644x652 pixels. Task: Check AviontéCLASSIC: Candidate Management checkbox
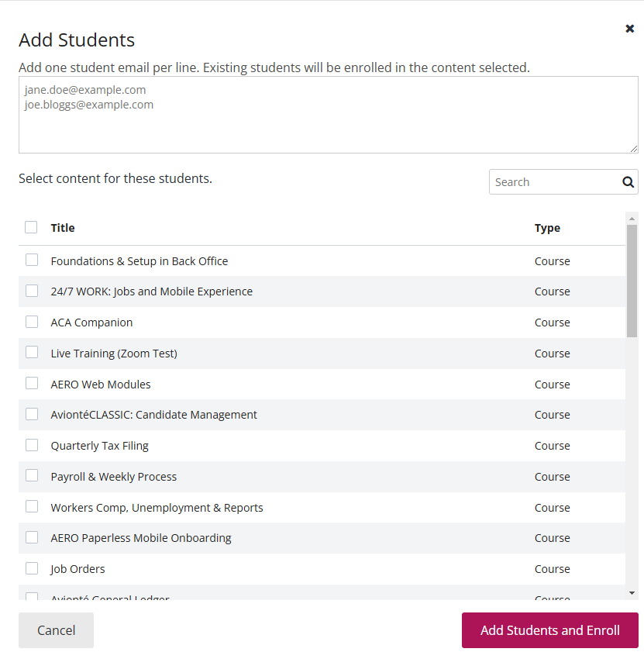point(32,414)
